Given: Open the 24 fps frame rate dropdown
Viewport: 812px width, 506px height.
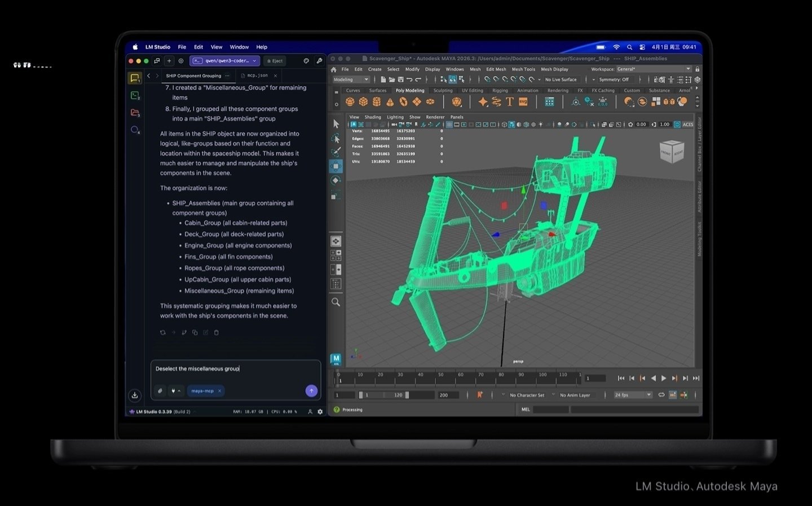Looking at the screenshot, I should (x=633, y=395).
